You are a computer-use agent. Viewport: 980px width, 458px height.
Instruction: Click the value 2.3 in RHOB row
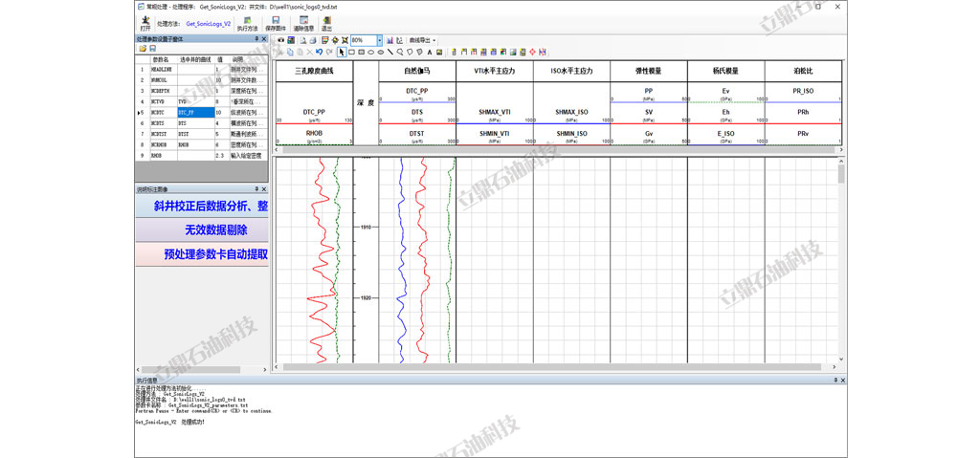[221, 155]
